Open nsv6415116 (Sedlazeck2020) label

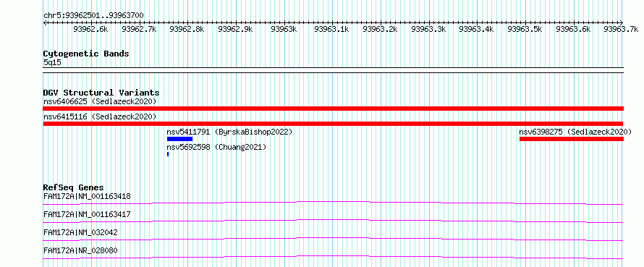[x=100, y=116]
